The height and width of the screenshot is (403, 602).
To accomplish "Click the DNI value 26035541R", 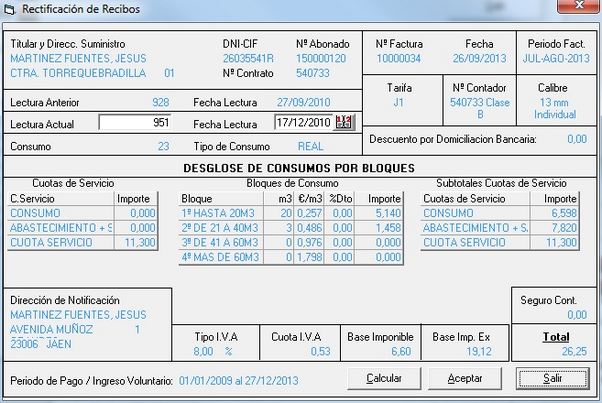I will (248, 58).
